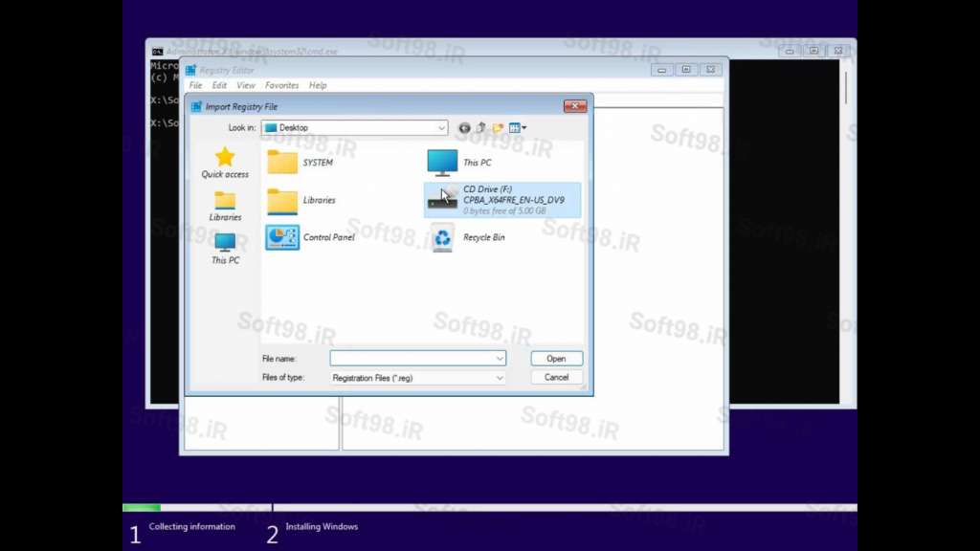Select the Libraries folder in file list
The image size is (980, 551).
point(301,200)
